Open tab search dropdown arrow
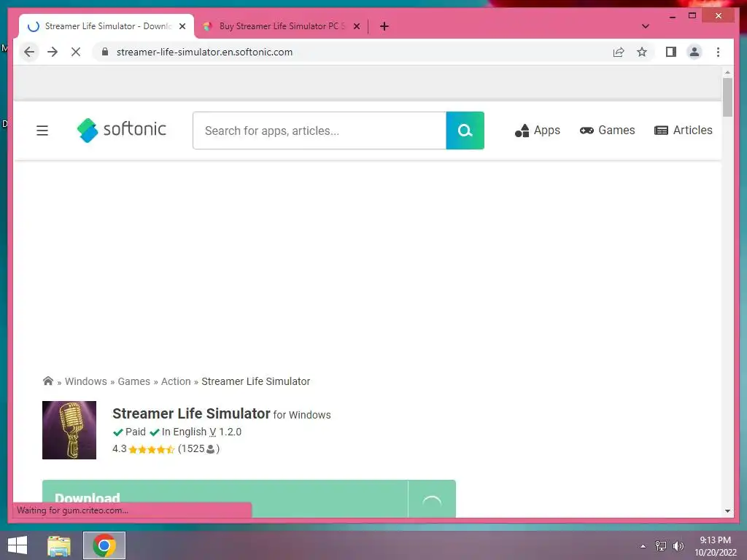The height and width of the screenshot is (560, 747). pos(645,26)
